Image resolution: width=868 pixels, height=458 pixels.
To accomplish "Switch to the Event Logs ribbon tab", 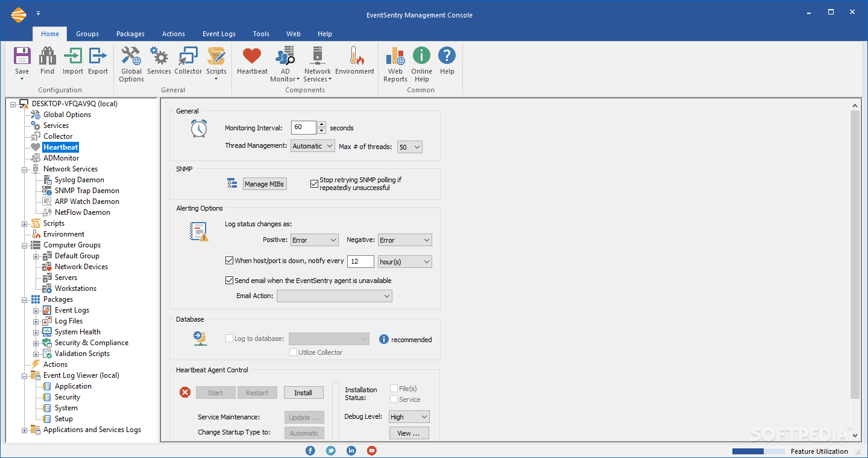I will coord(219,34).
